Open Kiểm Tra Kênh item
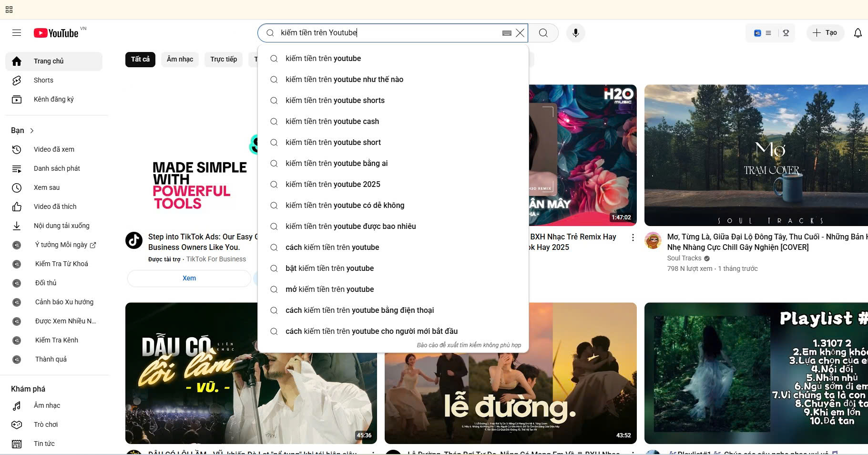 pos(54,340)
